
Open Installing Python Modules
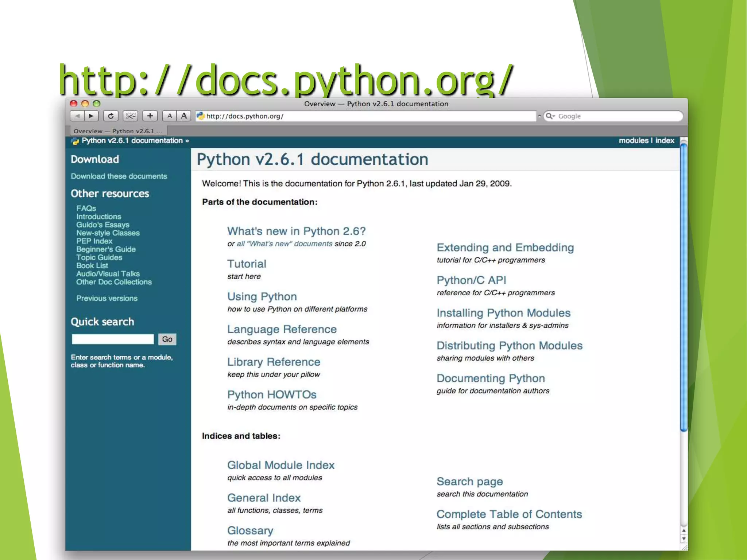click(503, 313)
